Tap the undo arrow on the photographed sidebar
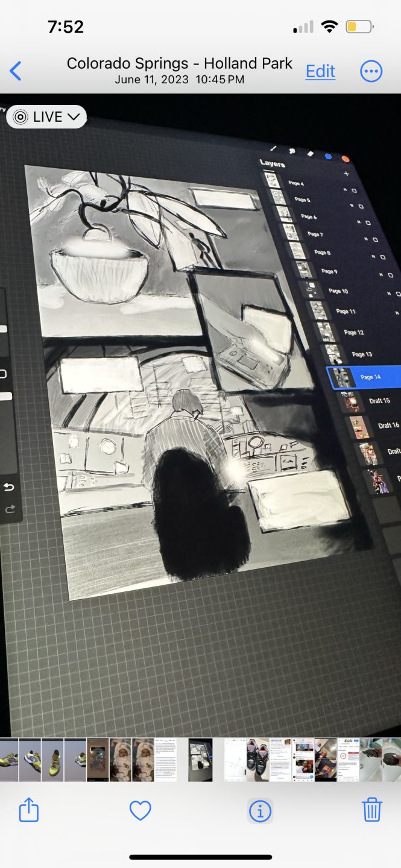The height and width of the screenshot is (868, 401). pyautogui.click(x=10, y=487)
